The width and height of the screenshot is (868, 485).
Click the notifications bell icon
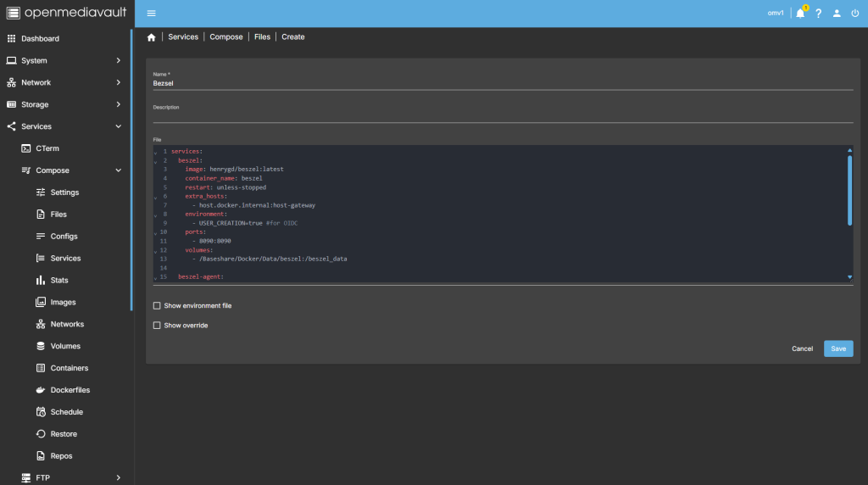(x=800, y=14)
